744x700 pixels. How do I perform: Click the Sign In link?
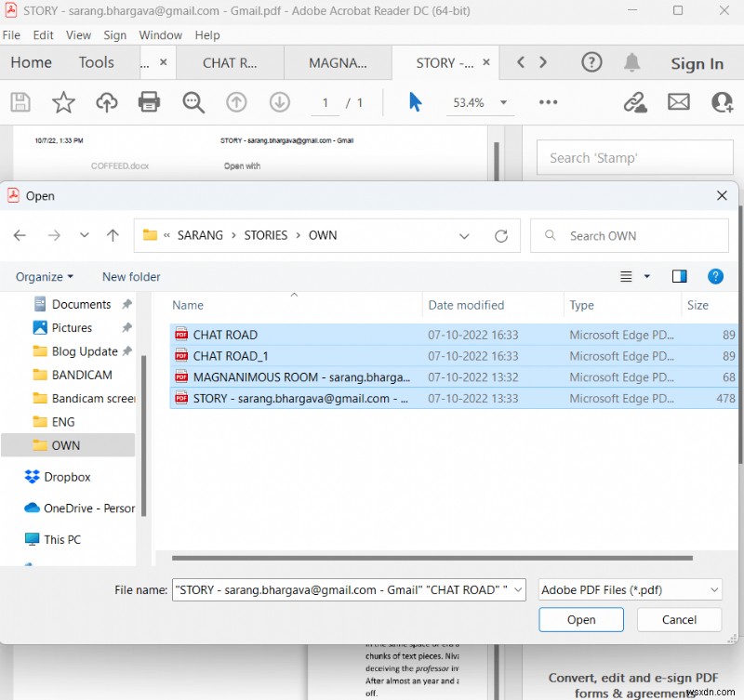pos(697,63)
